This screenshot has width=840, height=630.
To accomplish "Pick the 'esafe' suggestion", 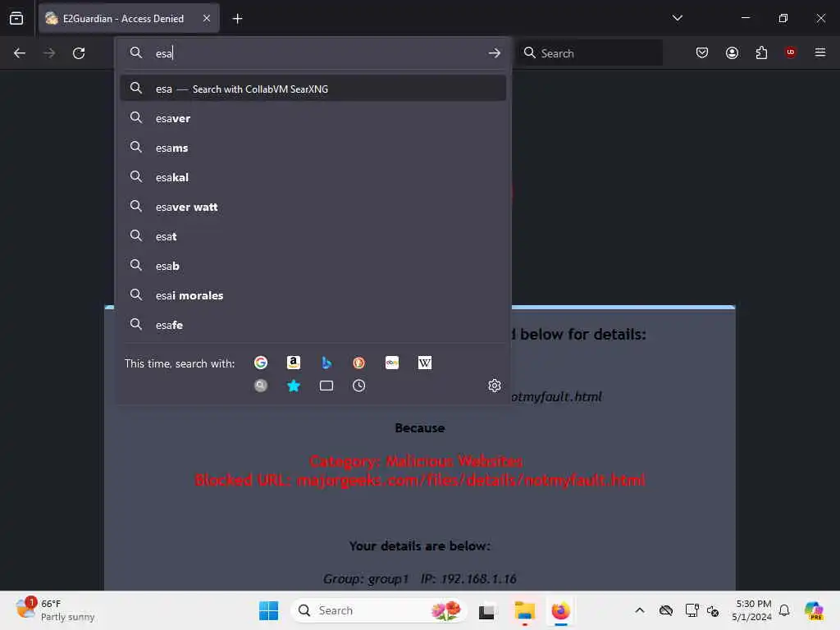I will pos(313,325).
